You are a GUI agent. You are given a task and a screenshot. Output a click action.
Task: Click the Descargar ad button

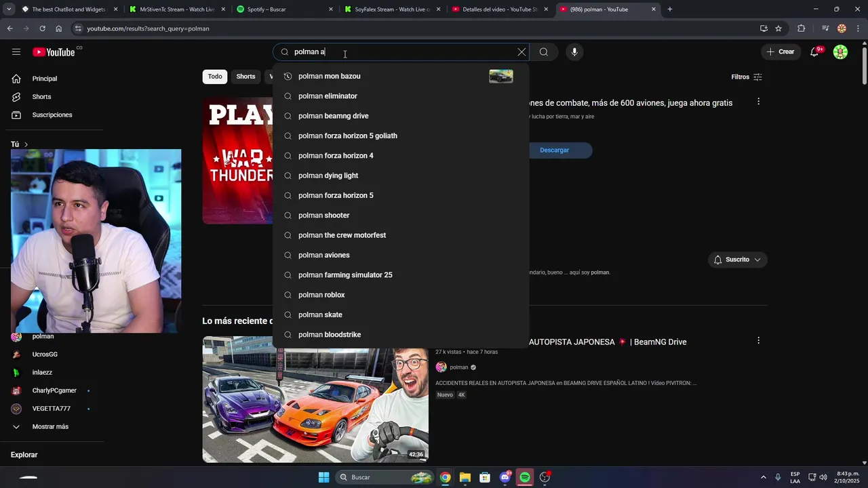(554, 150)
